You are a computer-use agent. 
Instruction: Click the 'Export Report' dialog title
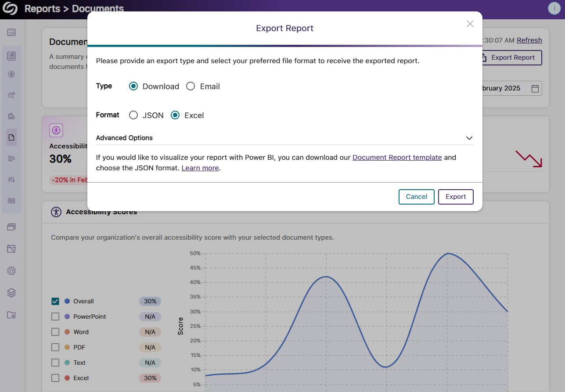[x=285, y=28]
